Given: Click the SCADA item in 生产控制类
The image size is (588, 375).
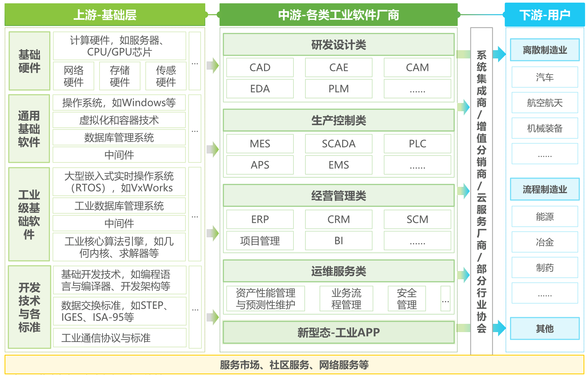Looking at the screenshot, I should coord(338,144).
